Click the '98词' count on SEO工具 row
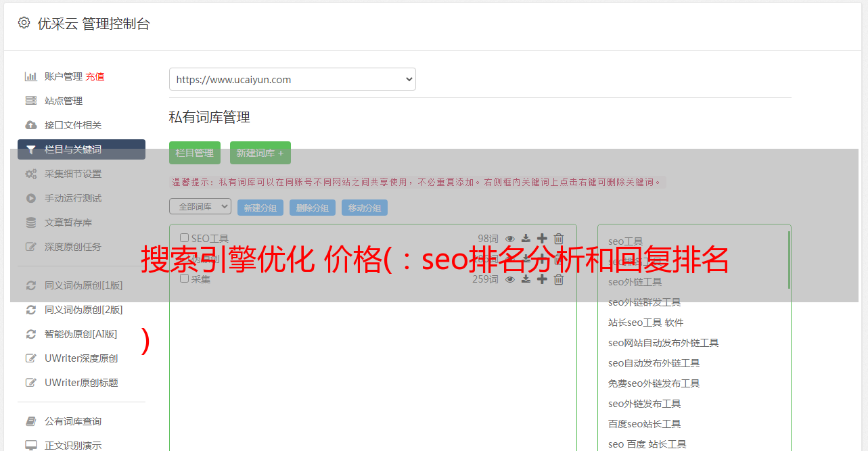Screen dimensions: 868x451 (488, 238)
